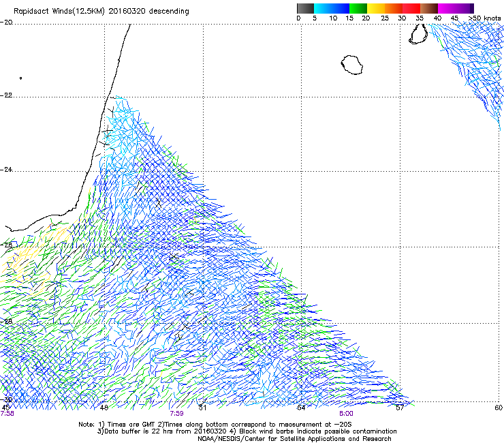Click the green 15-20 knots legend swatch
This screenshot has width=504, height=443.
[x=358, y=8]
